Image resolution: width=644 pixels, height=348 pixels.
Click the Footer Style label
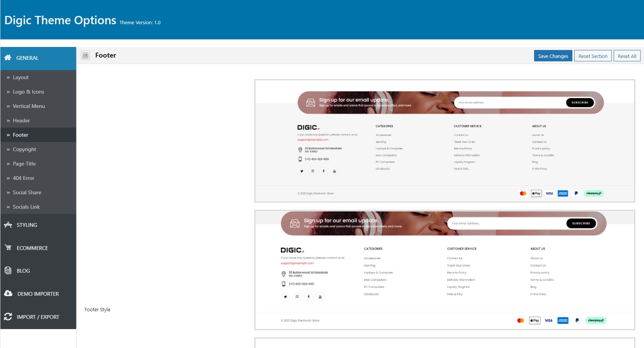(97, 309)
